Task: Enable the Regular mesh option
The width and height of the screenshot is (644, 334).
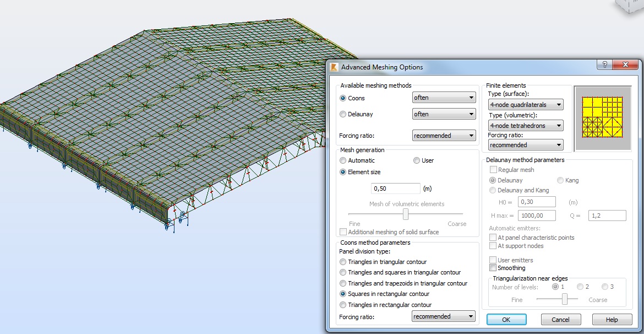Action: click(492, 170)
